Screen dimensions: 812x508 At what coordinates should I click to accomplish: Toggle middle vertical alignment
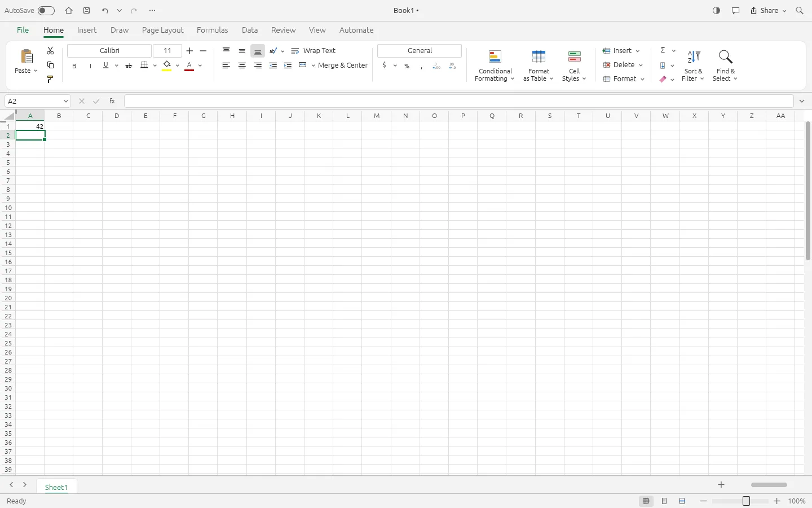click(242, 51)
